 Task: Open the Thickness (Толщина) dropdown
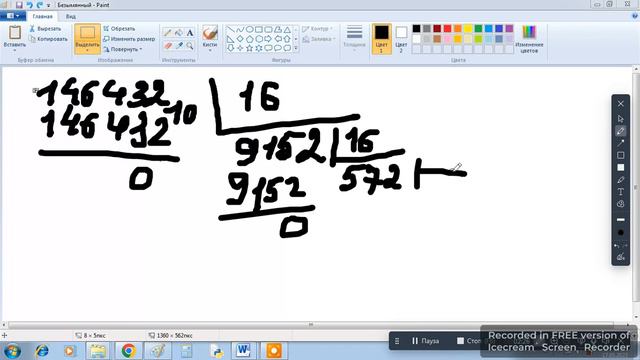pyautogui.click(x=354, y=39)
